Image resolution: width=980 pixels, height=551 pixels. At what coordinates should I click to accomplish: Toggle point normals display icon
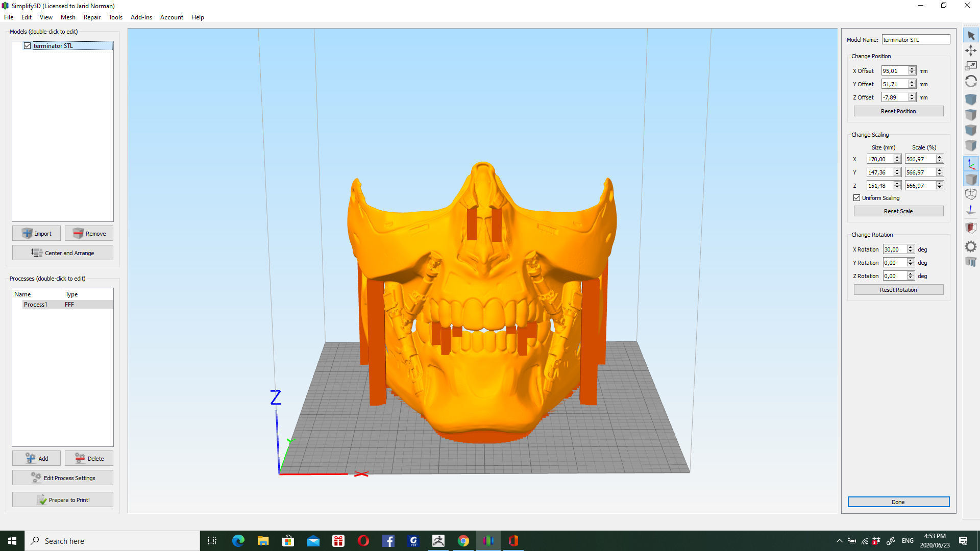971,210
